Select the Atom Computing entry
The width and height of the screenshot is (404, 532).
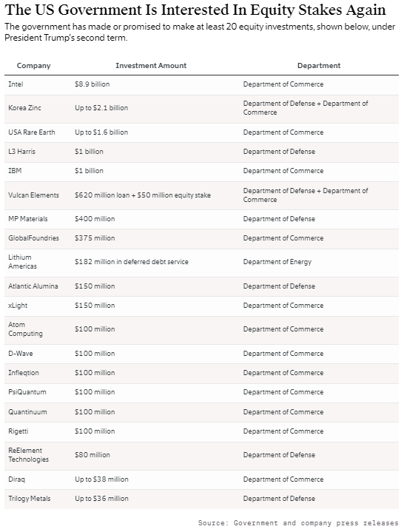25,329
